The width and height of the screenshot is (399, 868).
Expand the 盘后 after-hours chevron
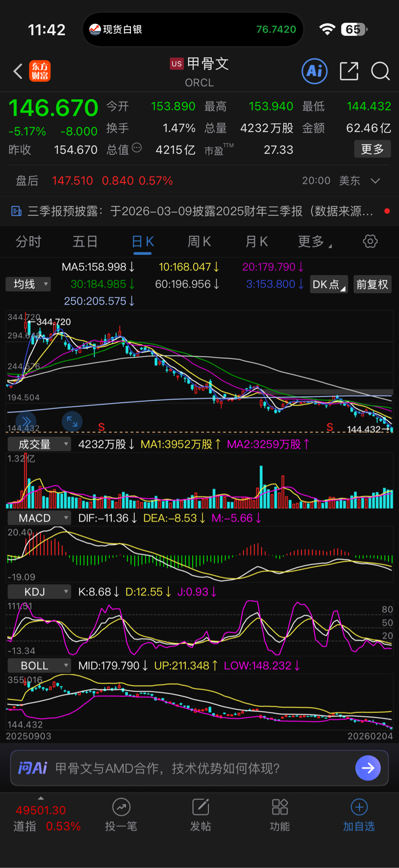[376, 181]
